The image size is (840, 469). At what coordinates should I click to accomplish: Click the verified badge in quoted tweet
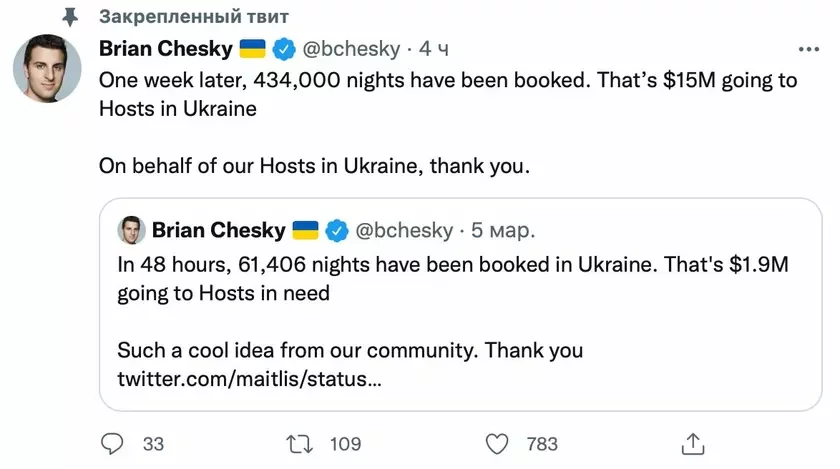coord(338,231)
